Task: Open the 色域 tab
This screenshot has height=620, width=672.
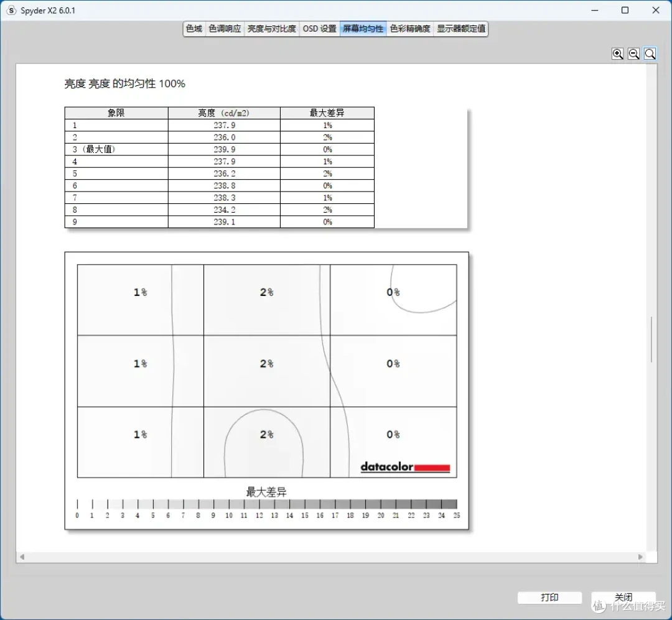Action: (194, 29)
